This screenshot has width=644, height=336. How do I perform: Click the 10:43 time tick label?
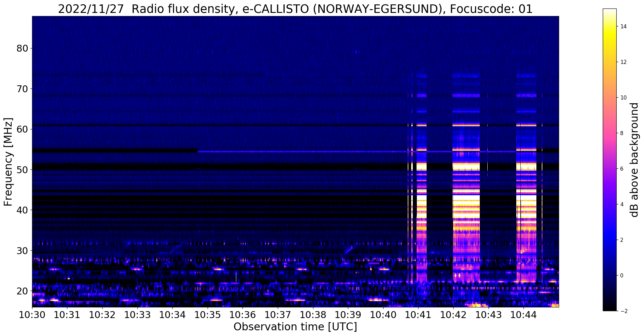(x=488, y=315)
